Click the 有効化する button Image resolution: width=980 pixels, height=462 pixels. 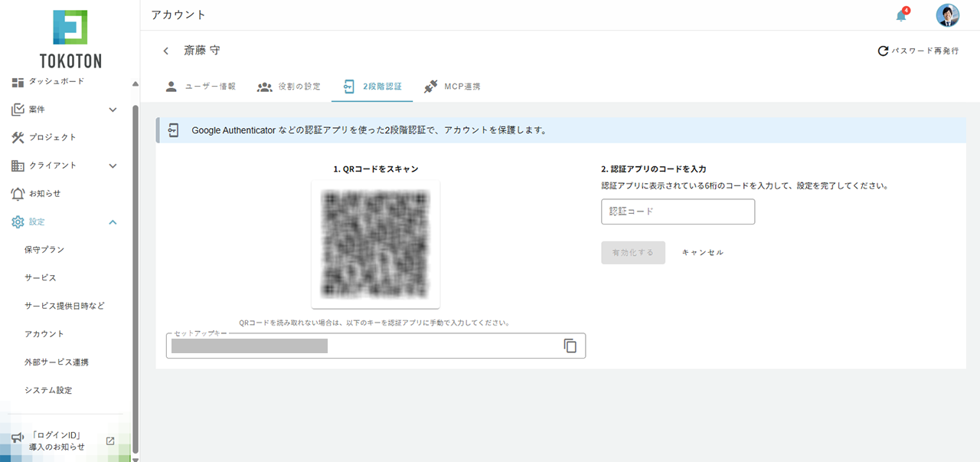633,253
